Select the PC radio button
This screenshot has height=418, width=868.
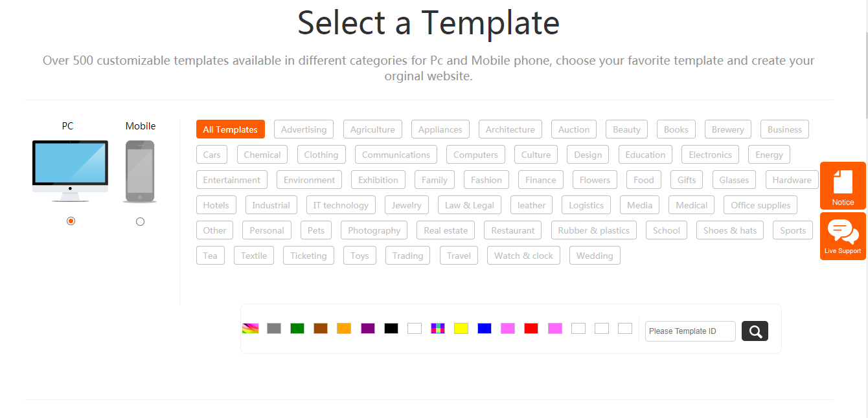(71, 221)
